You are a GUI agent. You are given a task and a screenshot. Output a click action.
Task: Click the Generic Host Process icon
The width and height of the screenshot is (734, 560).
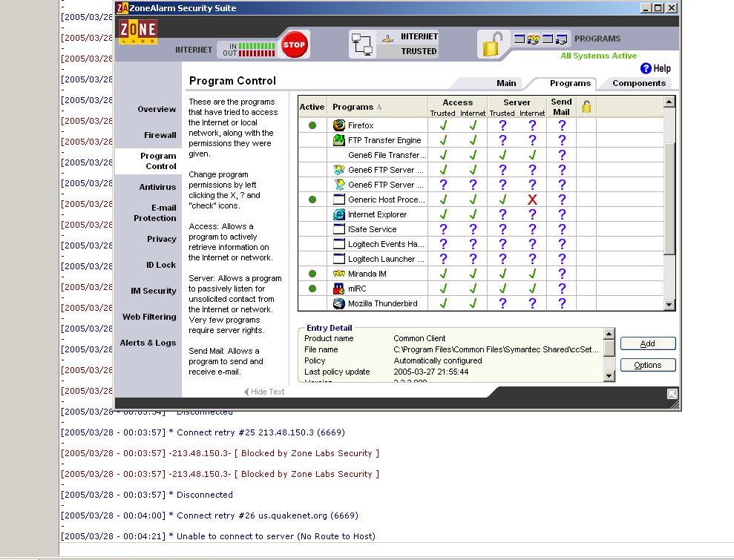[339, 200]
